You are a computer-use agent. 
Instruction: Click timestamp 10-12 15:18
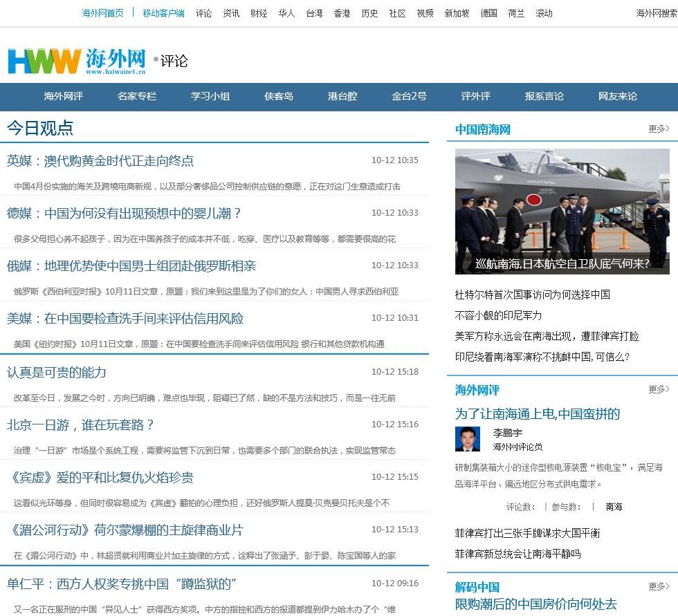point(395,372)
